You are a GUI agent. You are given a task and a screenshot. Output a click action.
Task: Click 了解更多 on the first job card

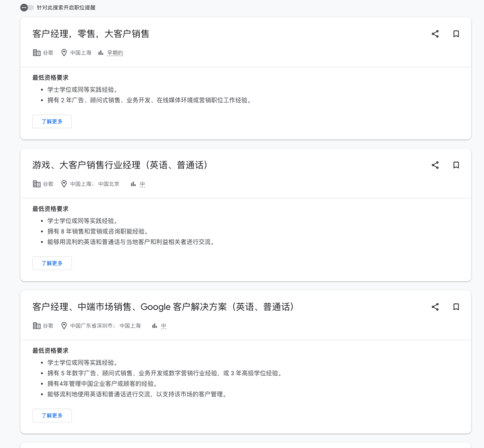(x=52, y=121)
